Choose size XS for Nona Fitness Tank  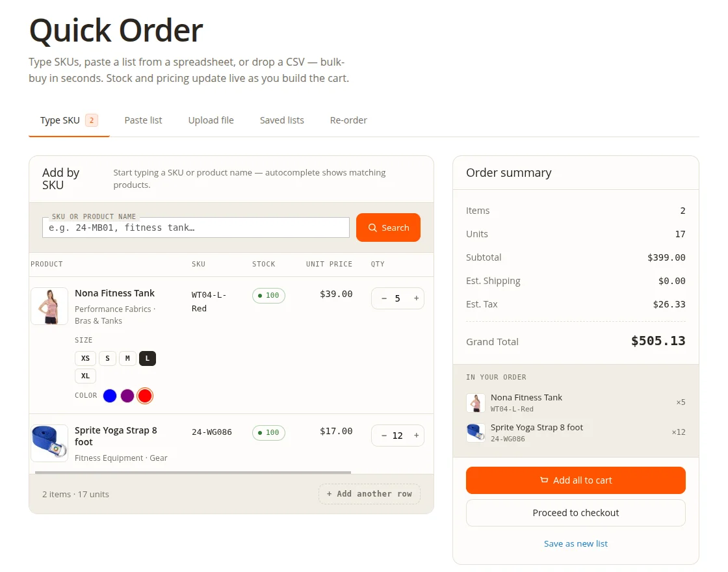[85, 358]
